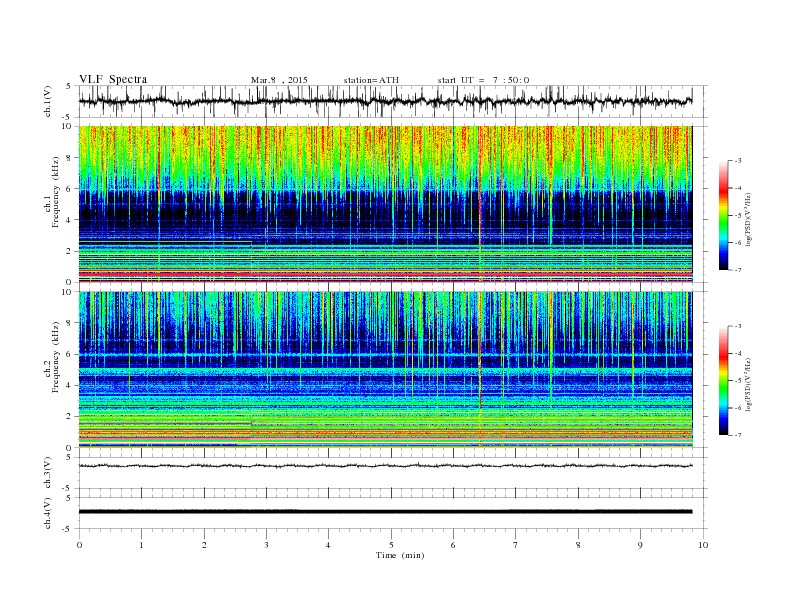Click time-axis tick label "6"
Image resolution: width=792 pixels, height=612 pixels.
coord(453,545)
